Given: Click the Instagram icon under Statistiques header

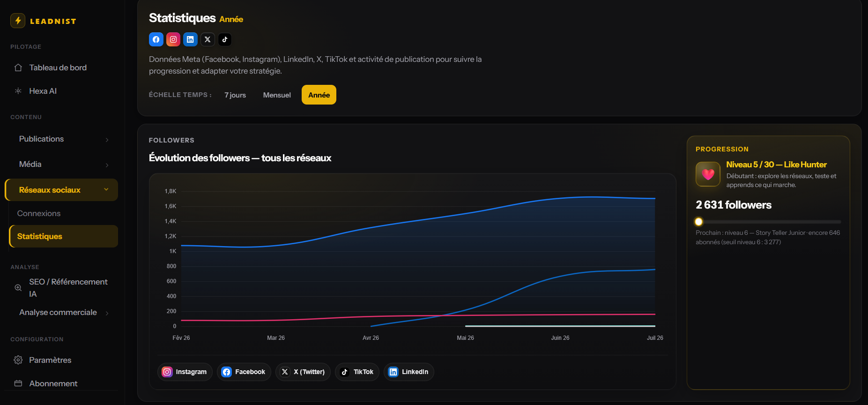Looking at the screenshot, I should tap(173, 39).
